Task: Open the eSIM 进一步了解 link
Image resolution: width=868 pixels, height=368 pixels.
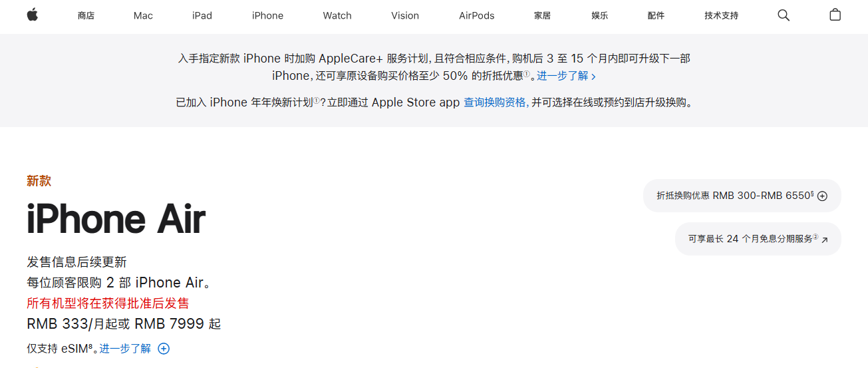Action: [x=125, y=349]
